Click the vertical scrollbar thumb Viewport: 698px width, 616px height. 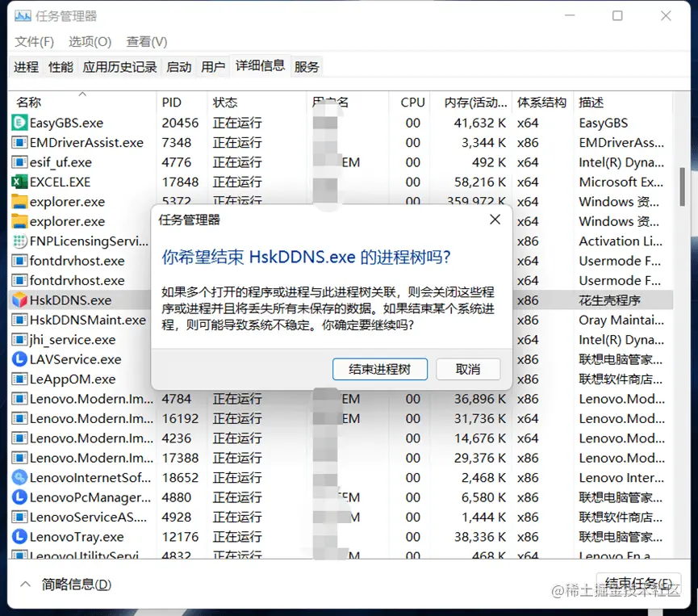(x=682, y=187)
